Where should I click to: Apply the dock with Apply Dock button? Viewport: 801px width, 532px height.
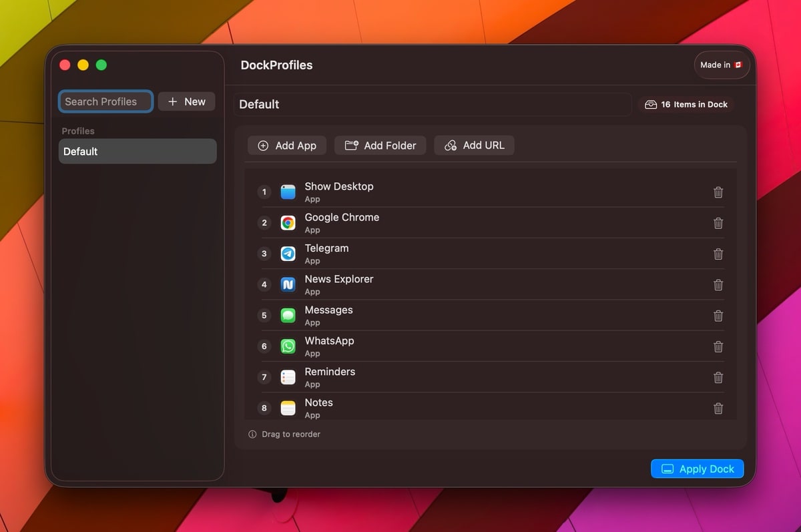pos(697,469)
